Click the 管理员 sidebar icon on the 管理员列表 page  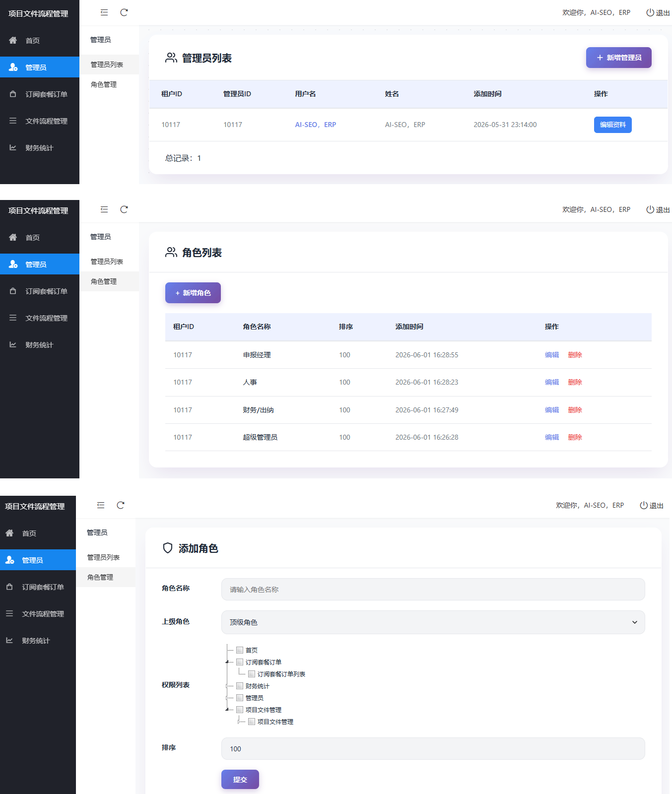coord(13,67)
